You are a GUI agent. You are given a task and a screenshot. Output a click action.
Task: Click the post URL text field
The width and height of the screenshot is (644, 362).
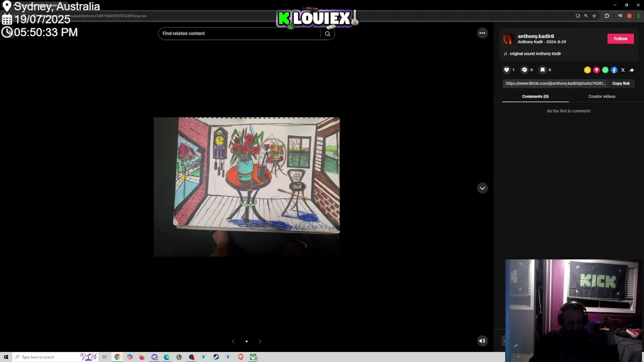click(x=555, y=83)
